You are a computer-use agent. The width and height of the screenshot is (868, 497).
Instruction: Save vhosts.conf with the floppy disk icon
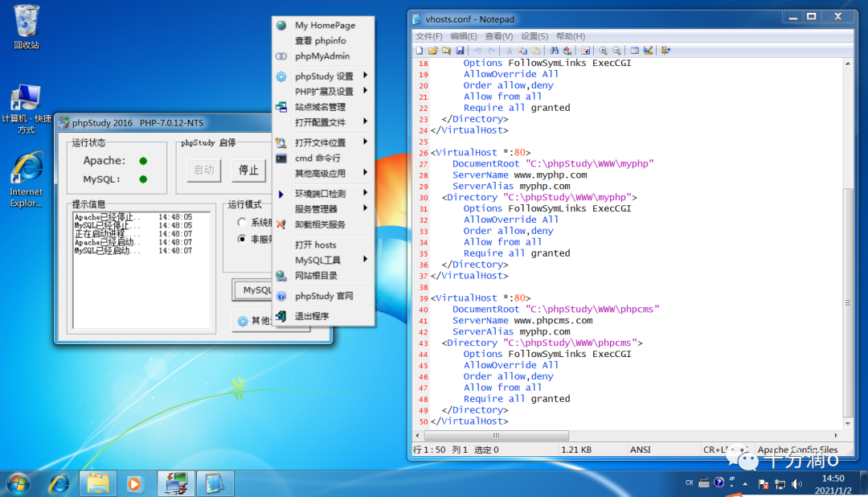(460, 51)
